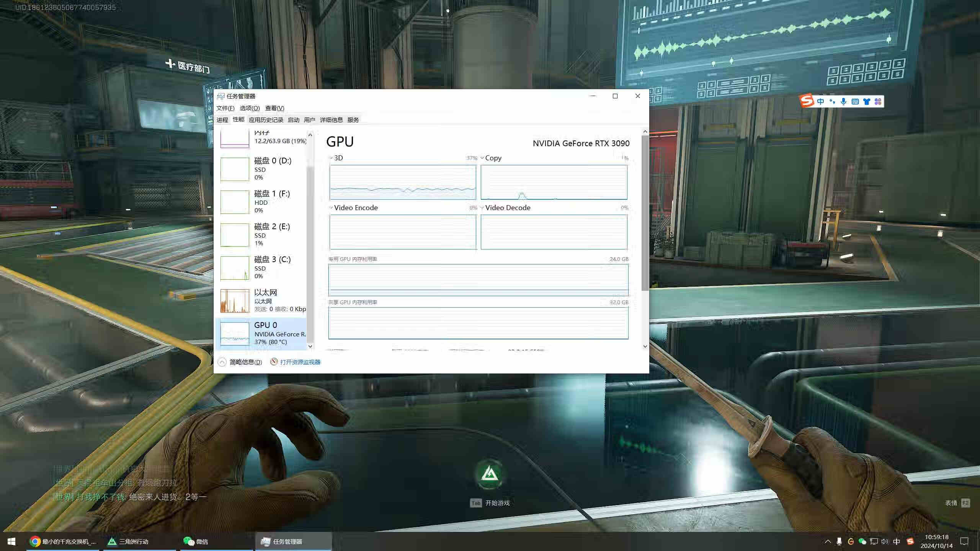Toggle Chinese/English mode on Sogou toolbar
Image resolution: width=980 pixels, height=551 pixels.
click(x=820, y=101)
